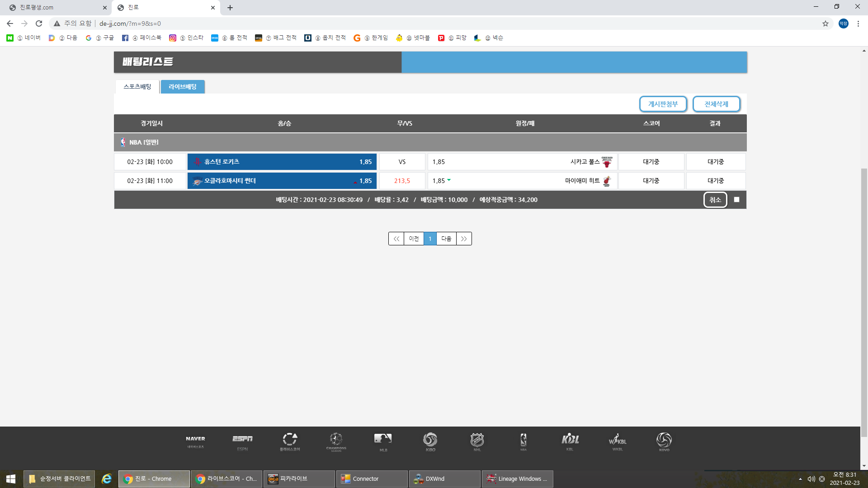The width and height of the screenshot is (868, 488).
Task: Tick the bet slip selection checkbox
Action: point(736,200)
